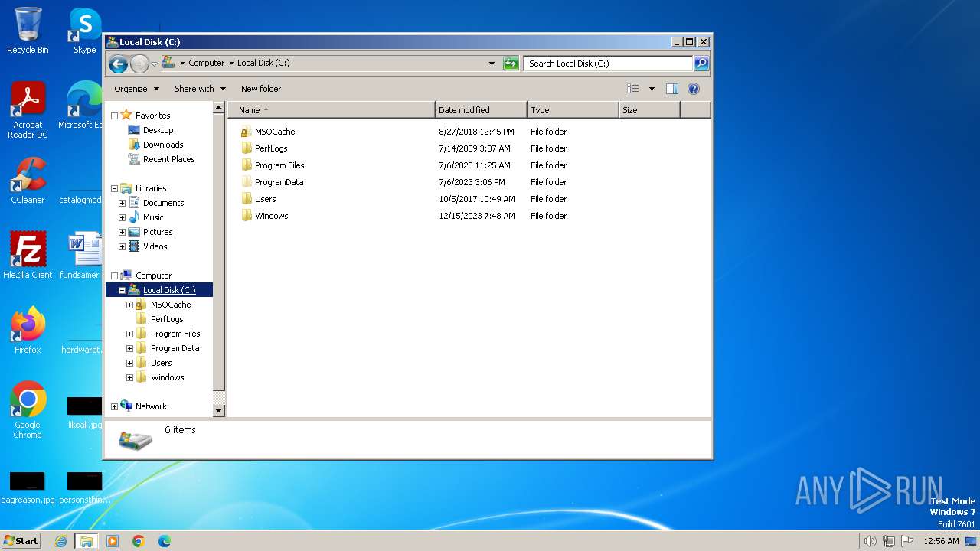Click the Forward navigation arrow

click(x=139, y=64)
